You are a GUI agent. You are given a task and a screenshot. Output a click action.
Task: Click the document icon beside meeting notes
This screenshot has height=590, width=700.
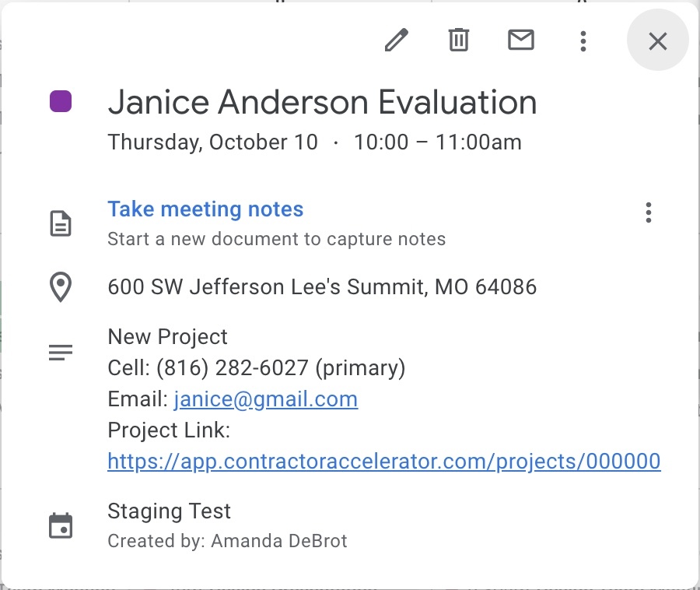[61, 223]
